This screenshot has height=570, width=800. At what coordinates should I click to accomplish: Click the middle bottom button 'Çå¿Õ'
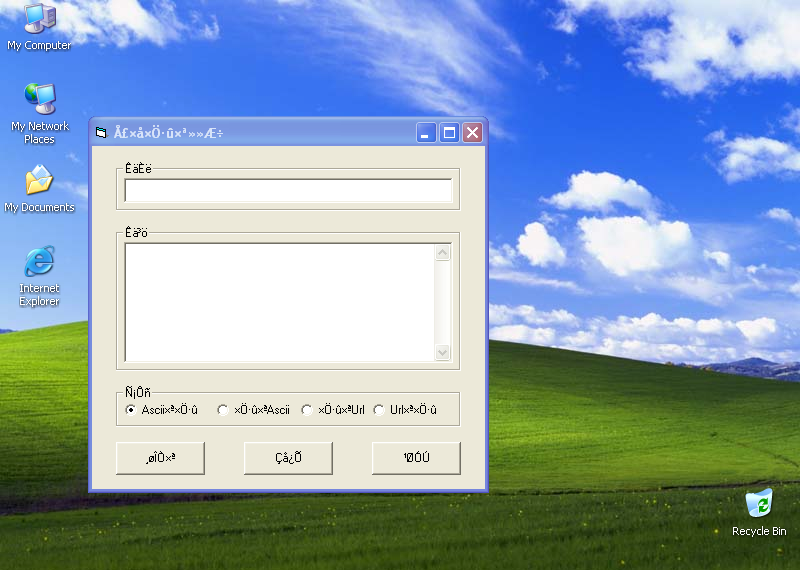(x=288, y=458)
